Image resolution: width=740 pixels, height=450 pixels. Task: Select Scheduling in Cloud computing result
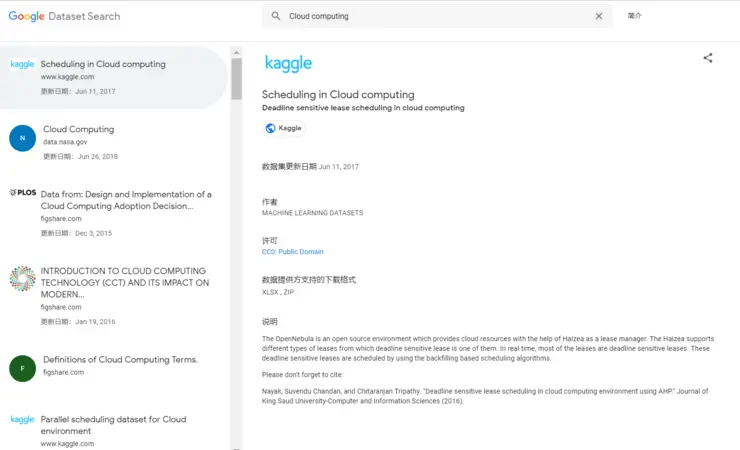[x=113, y=77]
